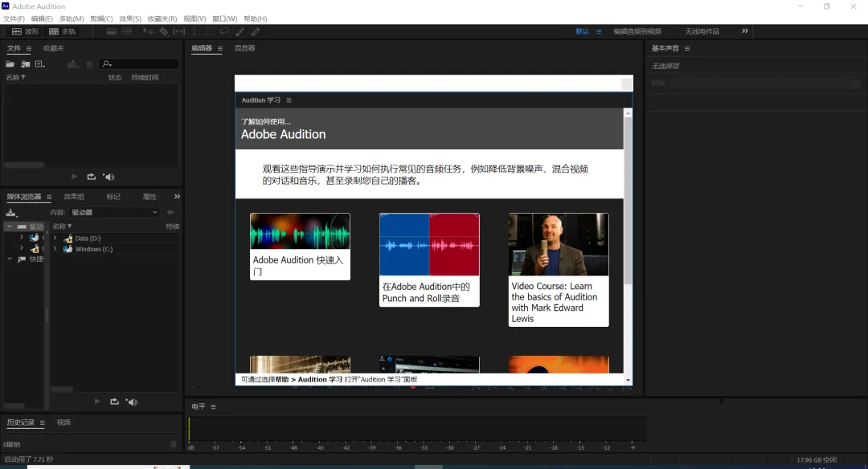Click trash icon in History panel

click(174, 444)
